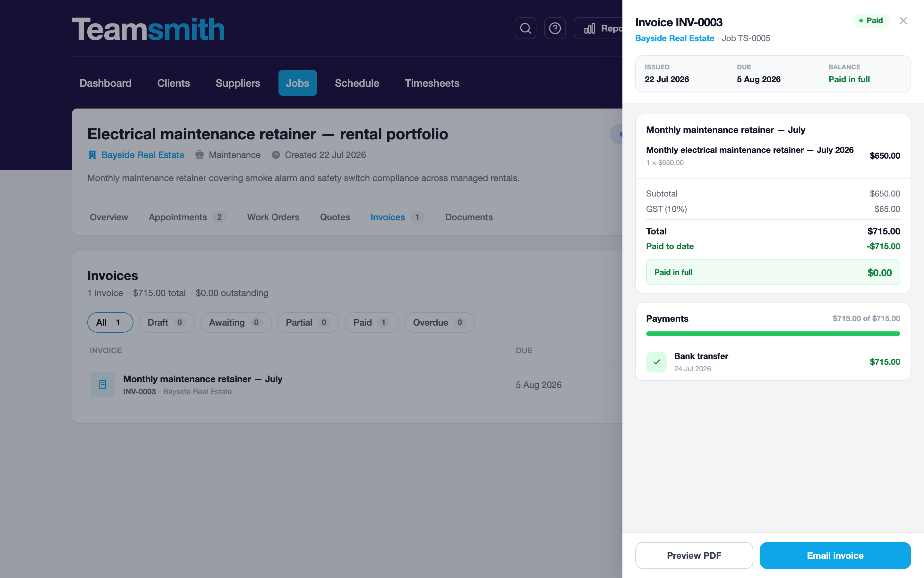This screenshot has width=924, height=578.
Task: Click the INV-0003 number in invoice row
Action: point(139,391)
